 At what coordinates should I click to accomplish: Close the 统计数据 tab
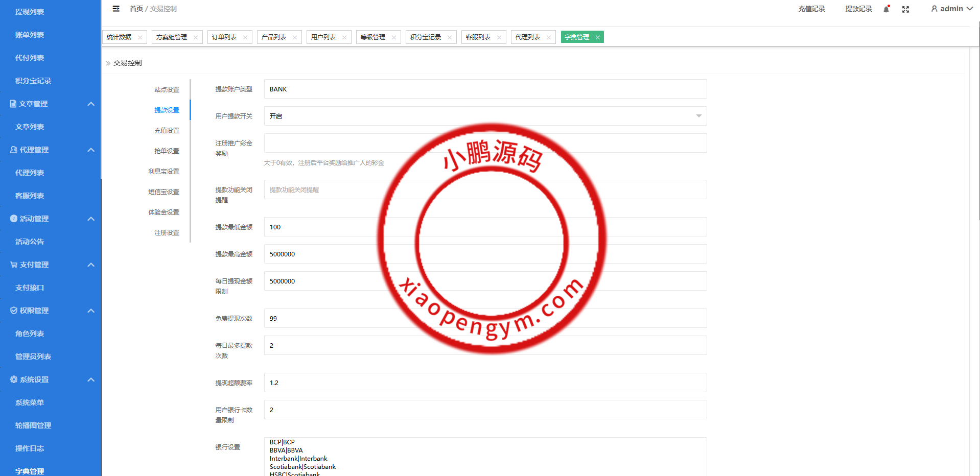tap(140, 37)
